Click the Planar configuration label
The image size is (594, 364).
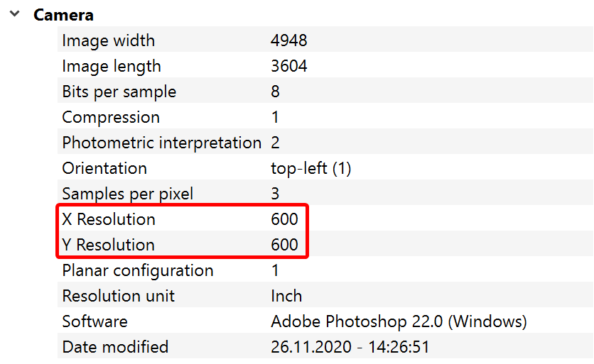(138, 270)
